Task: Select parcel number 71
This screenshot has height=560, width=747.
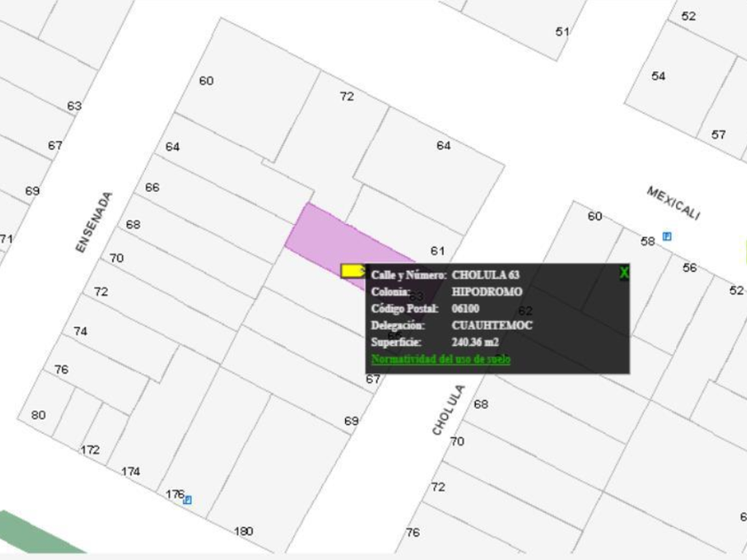Action: [x=5, y=239]
